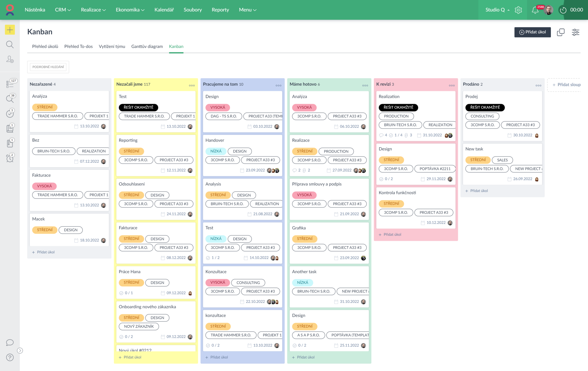Switch to the Ganttův diagram tab
Image resolution: width=588 pixels, height=371 pixels.
(x=147, y=46)
